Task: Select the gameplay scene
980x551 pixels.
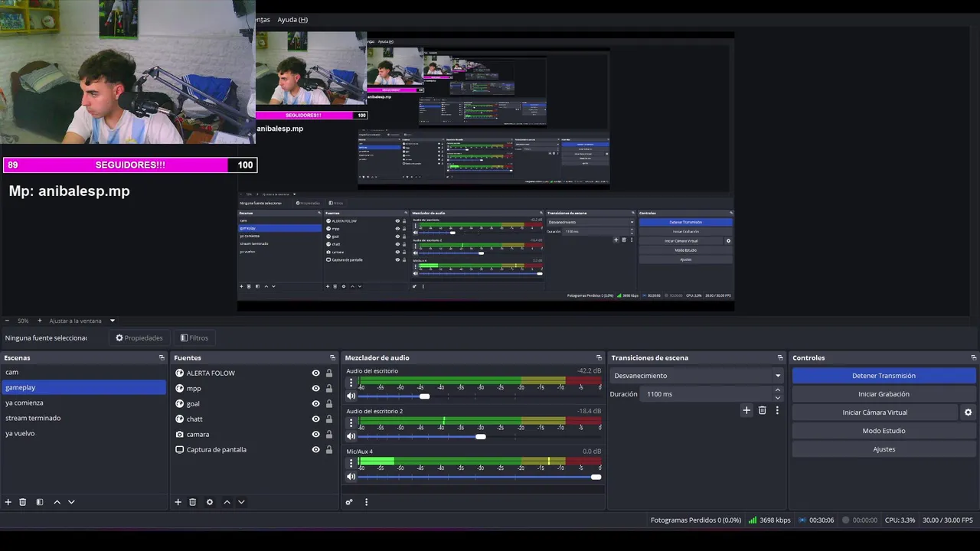Action: (83, 387)
